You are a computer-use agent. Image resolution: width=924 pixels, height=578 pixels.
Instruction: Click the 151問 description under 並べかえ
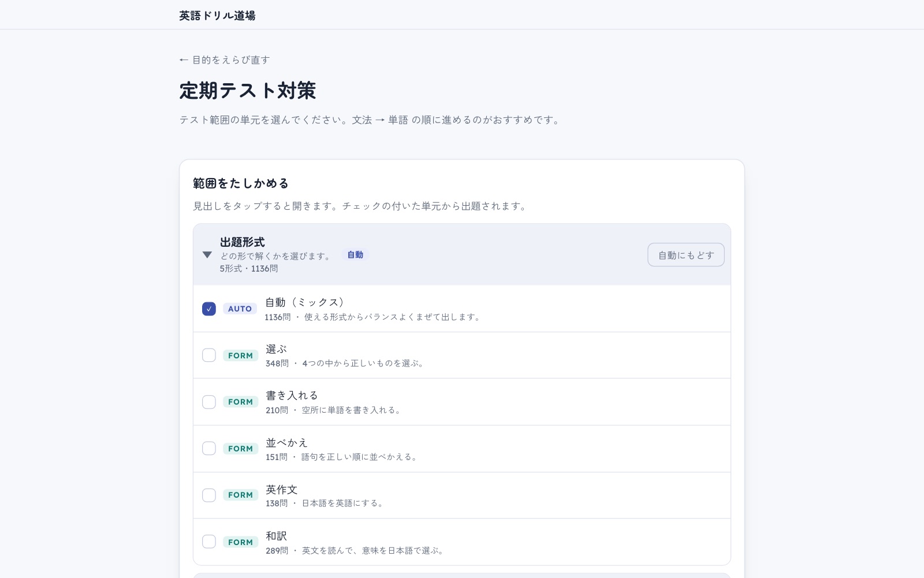(x=342, y=457)
